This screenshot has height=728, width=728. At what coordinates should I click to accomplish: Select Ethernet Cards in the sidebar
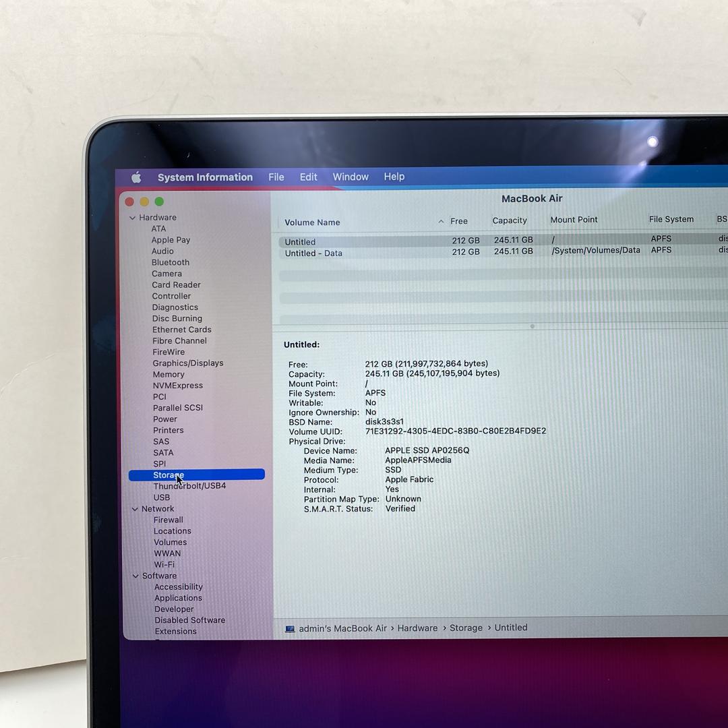181,330
